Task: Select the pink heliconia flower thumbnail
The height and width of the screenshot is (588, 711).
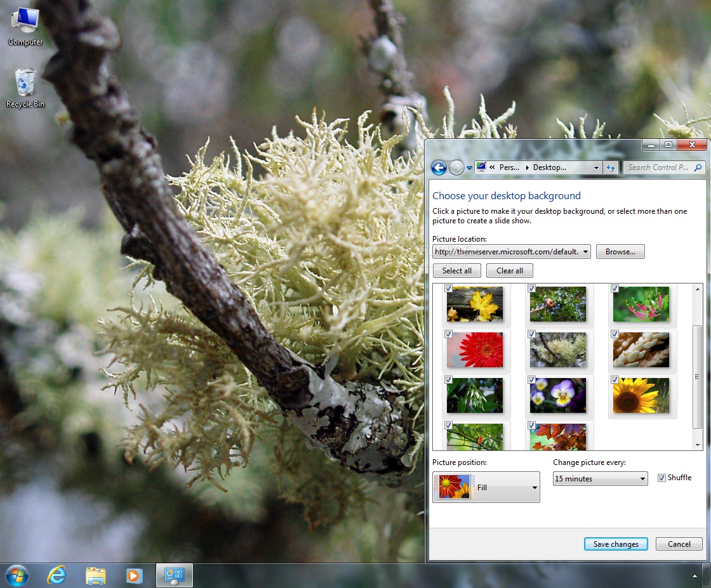Action: tap(641, 304)
